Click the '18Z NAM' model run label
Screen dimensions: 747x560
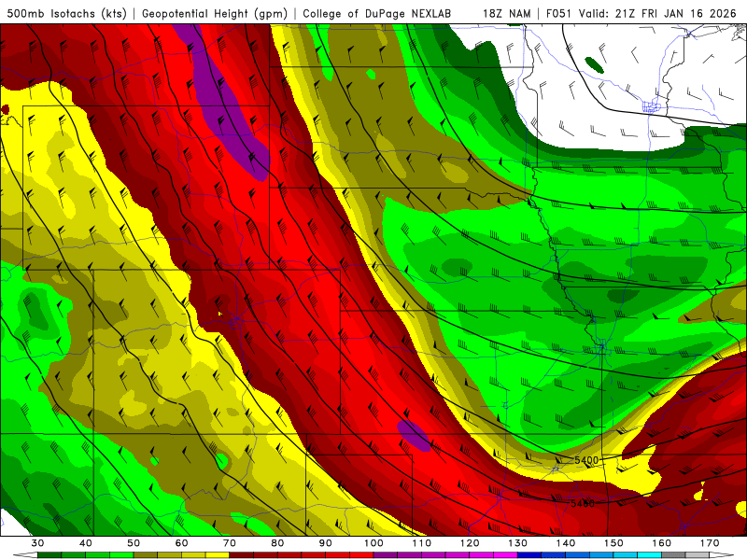(x=507, y=14)
